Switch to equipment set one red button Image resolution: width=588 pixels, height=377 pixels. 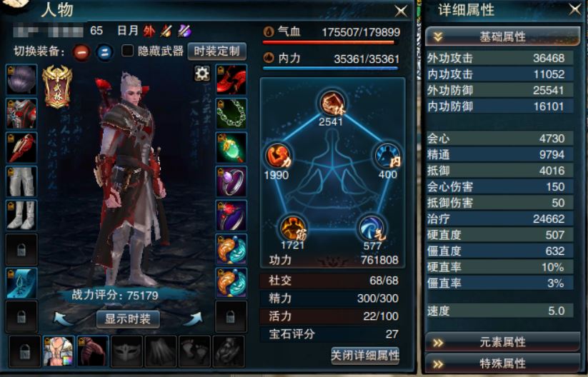(x=81, y=52)
